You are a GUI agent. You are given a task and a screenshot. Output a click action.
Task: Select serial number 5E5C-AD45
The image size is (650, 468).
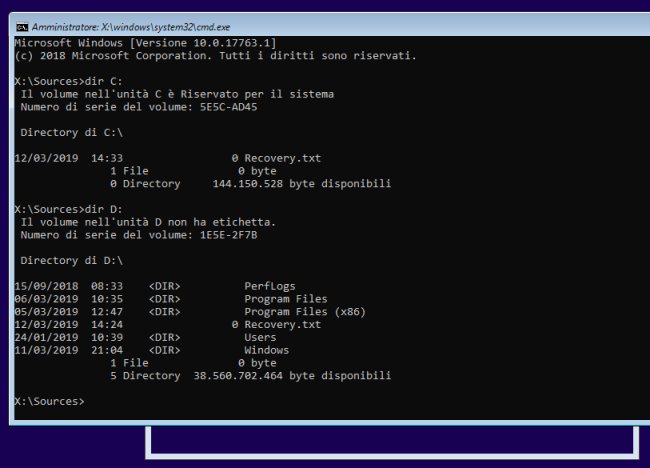(228, 107)
